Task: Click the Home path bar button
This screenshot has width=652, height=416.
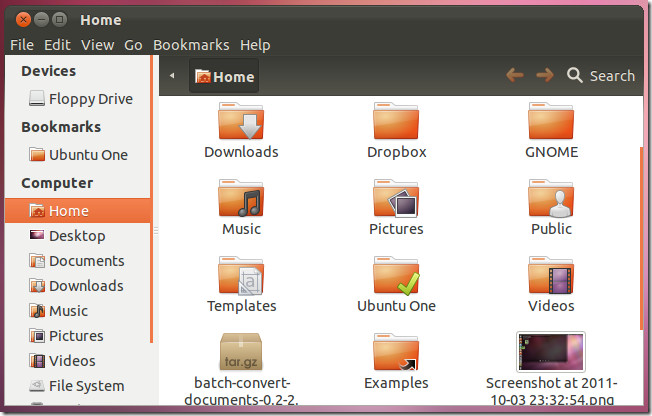Action: pyautogui.click(x=224, y=76)
